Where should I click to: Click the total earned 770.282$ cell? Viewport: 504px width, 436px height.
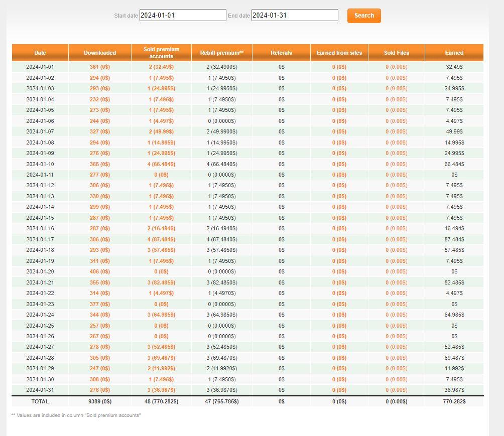(454, 401)
